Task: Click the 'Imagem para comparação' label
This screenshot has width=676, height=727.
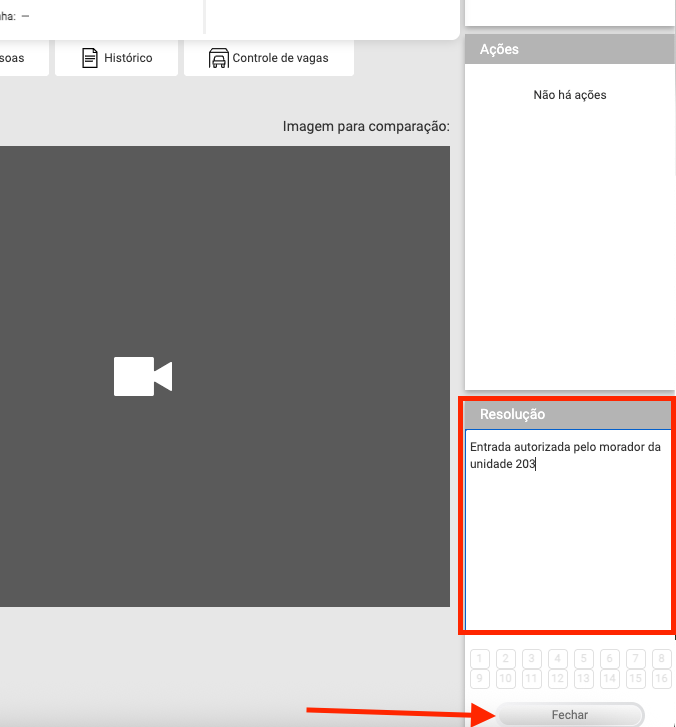Action: click(x=366, y=127)
